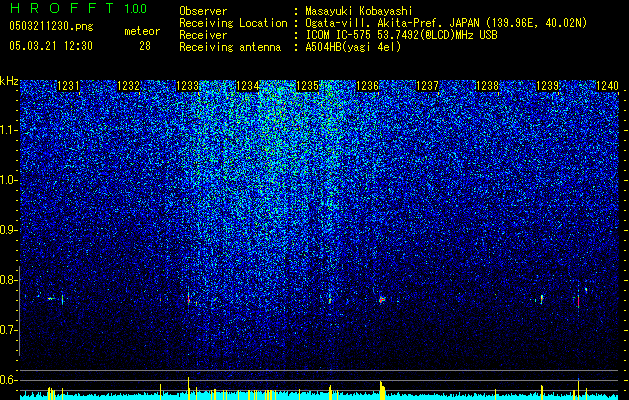Click the 0.8 frequency axis label
The image size is (629, 400).
(9, 280)
